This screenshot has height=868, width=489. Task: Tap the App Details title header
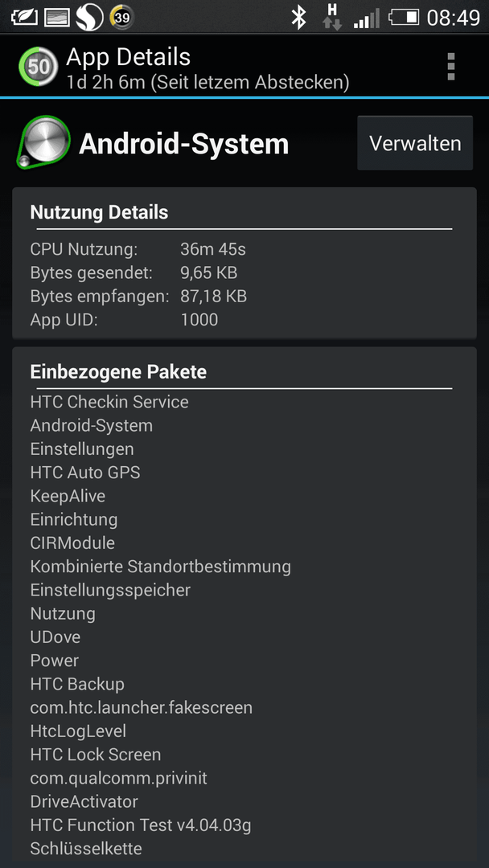129,57
